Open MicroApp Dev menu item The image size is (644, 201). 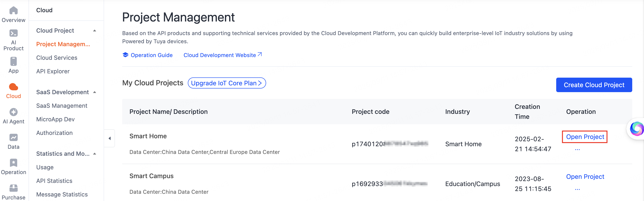tap(55, 119)
